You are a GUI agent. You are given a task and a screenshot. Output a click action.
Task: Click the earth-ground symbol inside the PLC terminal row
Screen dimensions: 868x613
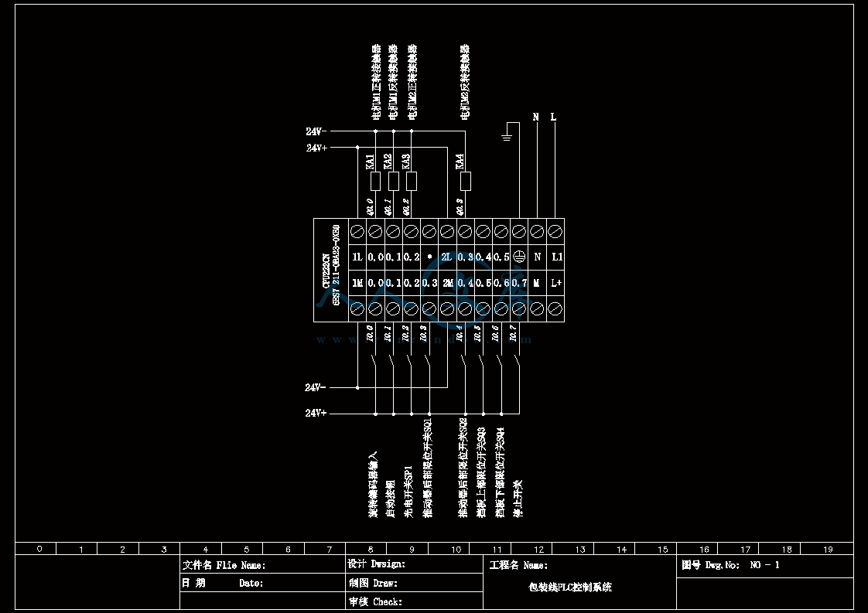[x=518, y=257]
